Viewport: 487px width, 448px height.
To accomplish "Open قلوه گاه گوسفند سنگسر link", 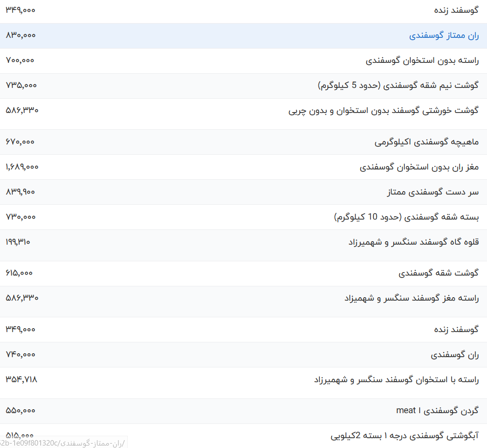I will point(413,242).
